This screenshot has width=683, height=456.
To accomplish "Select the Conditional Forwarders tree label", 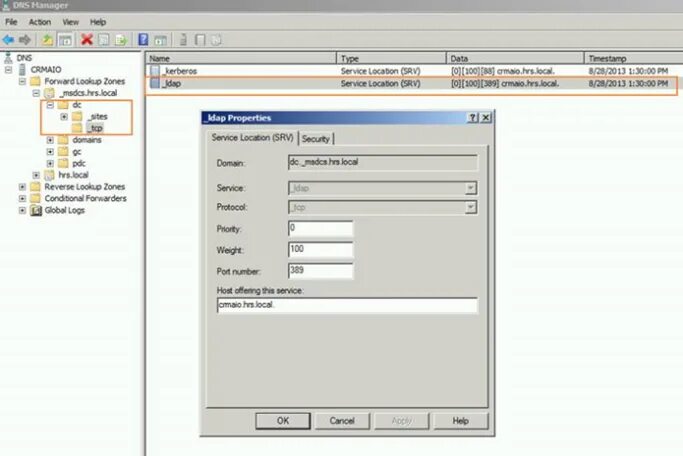I will click(85, 198).
